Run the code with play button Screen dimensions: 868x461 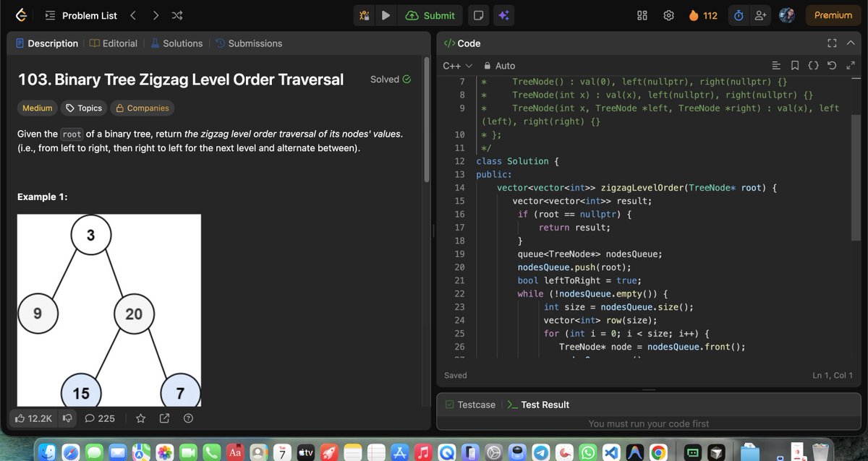pos(386,15)
